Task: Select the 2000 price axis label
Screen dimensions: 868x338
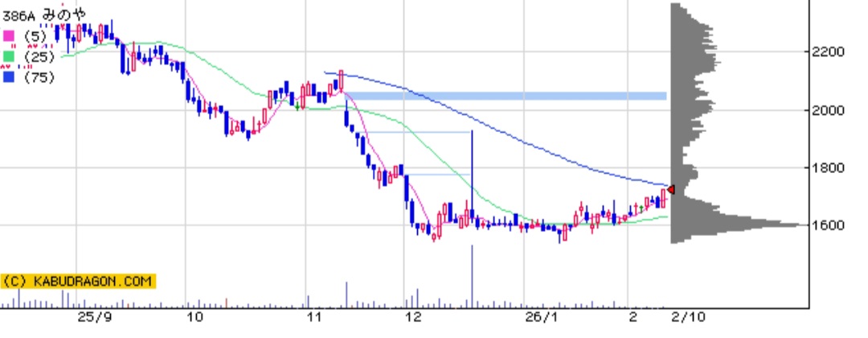Action: tap(827, 110)
